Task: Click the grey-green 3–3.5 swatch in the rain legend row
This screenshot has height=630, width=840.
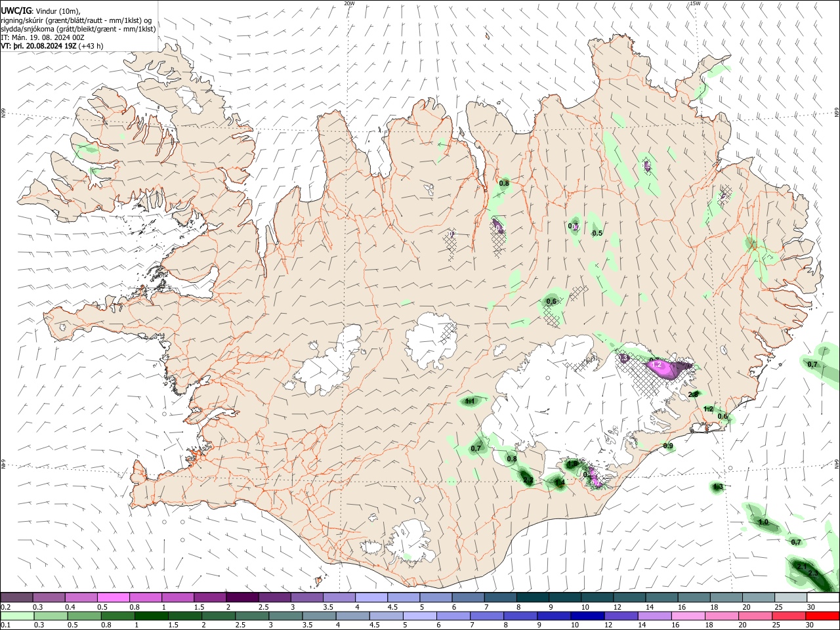Action: (x=285, y=616)
